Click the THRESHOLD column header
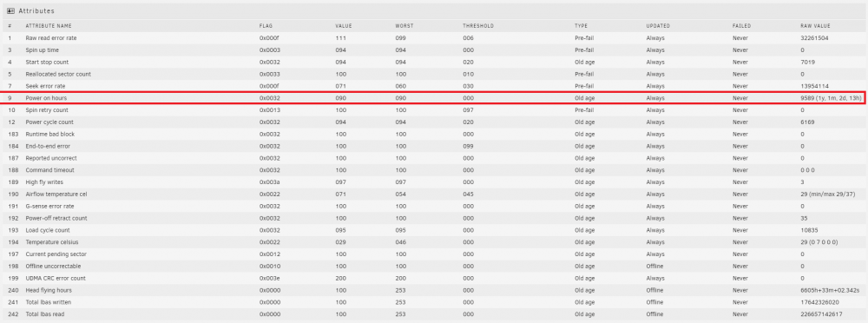Screen dimensions: 868x323 tap(478, 26)
